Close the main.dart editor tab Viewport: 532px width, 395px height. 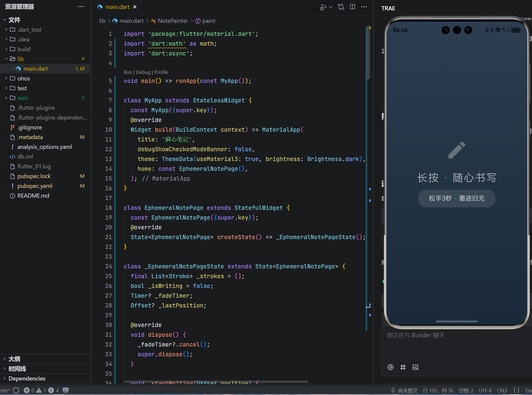coord(135,7)
